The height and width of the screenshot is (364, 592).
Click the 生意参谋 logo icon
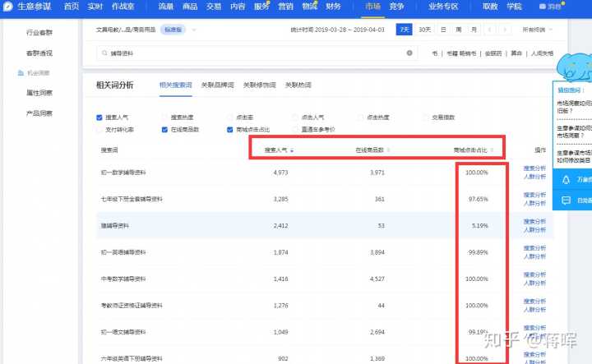pos(7,6)
